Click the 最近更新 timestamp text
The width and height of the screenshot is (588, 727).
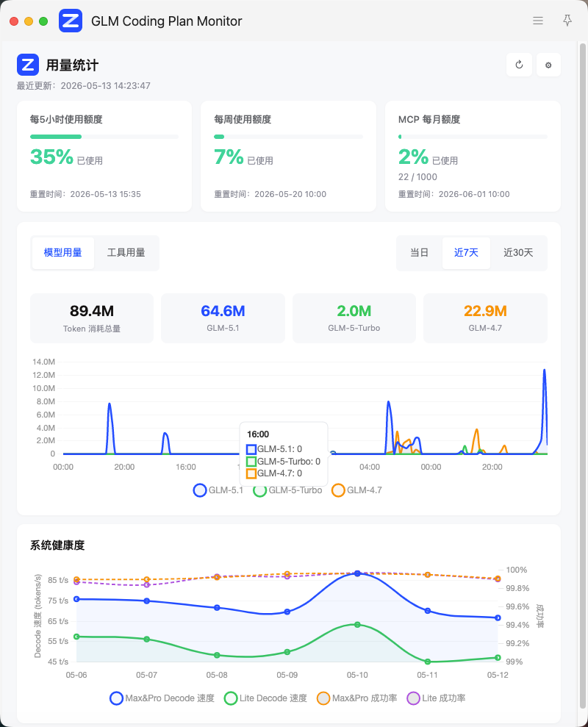(84, 86)
